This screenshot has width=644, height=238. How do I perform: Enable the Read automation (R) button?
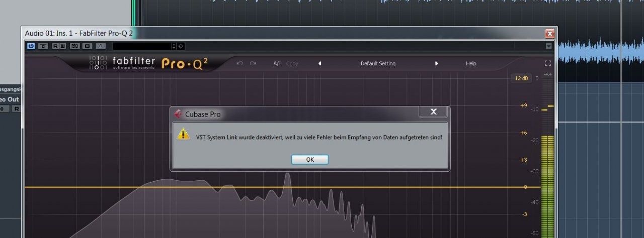(x=55, y=46)
